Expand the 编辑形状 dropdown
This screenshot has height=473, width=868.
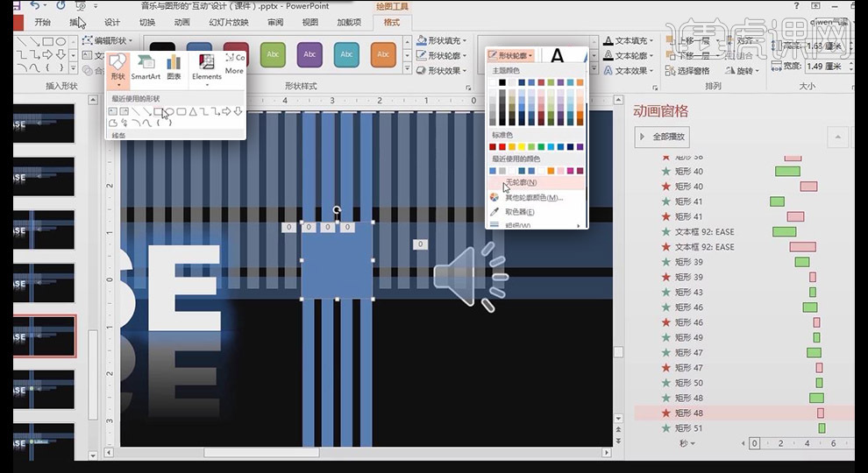[x=110, y=40]
